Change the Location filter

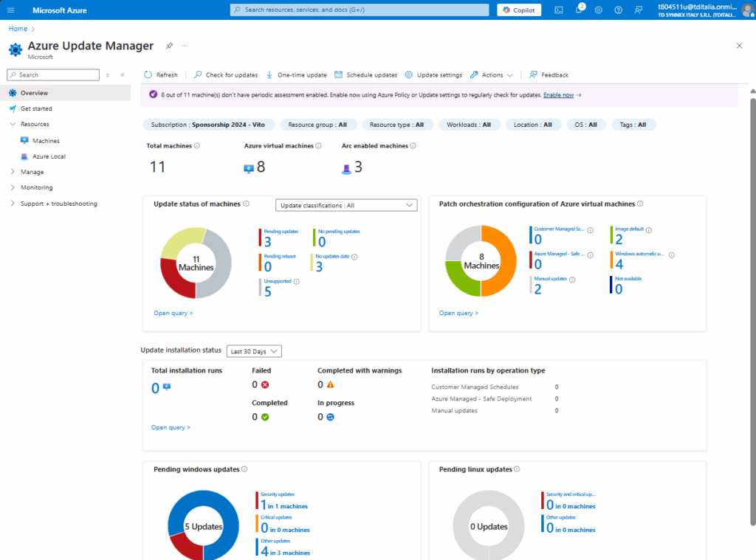(x=533, y=125)
